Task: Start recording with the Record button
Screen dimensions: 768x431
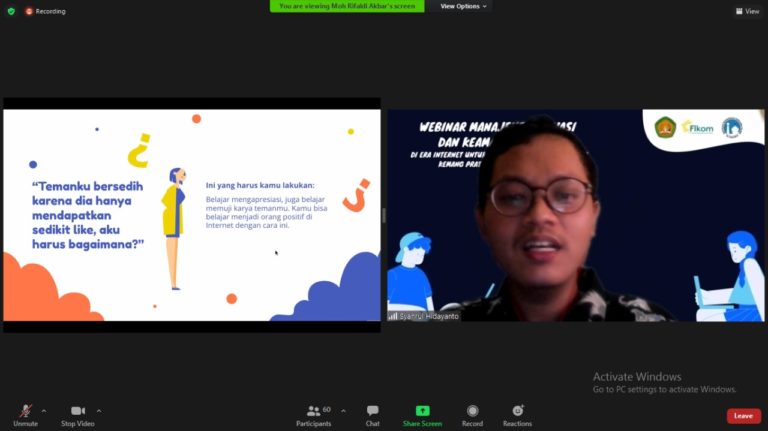Action: (472, 411)
